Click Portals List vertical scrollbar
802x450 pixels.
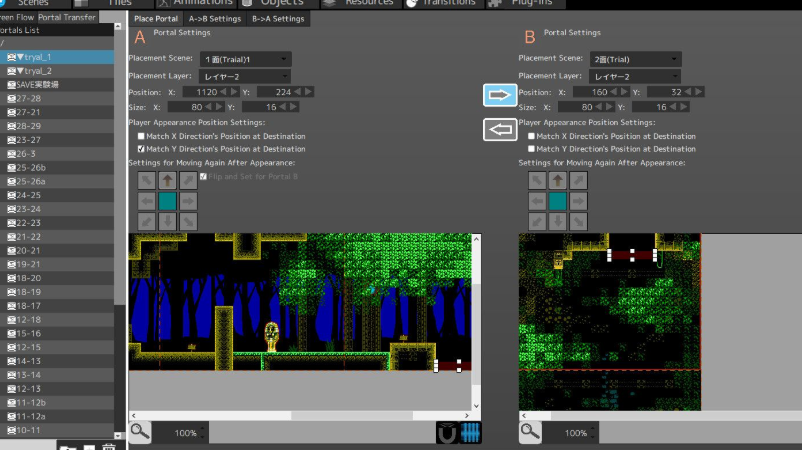[x=118, y=230]
